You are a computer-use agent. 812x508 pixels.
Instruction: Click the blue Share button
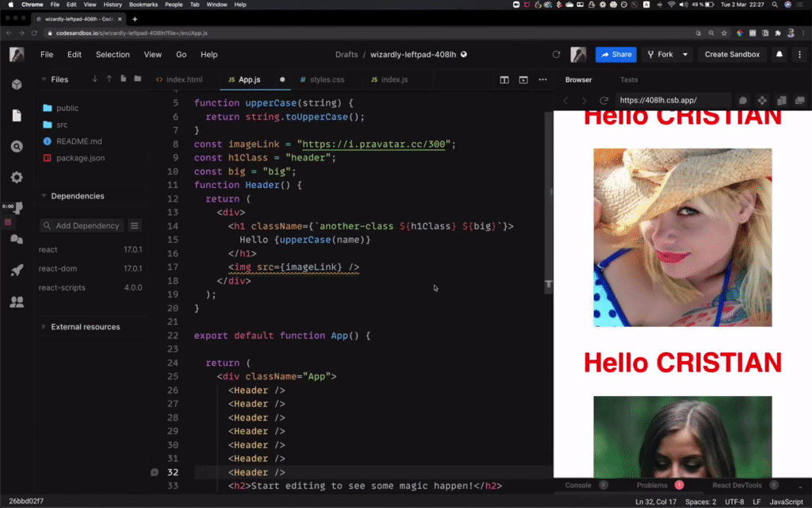point(615,55)
